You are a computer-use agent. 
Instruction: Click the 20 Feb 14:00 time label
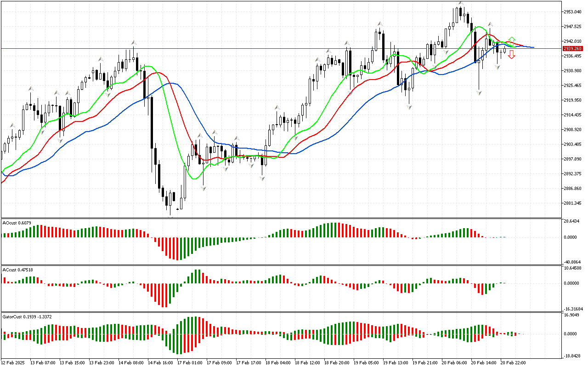(x=484, y=363)
